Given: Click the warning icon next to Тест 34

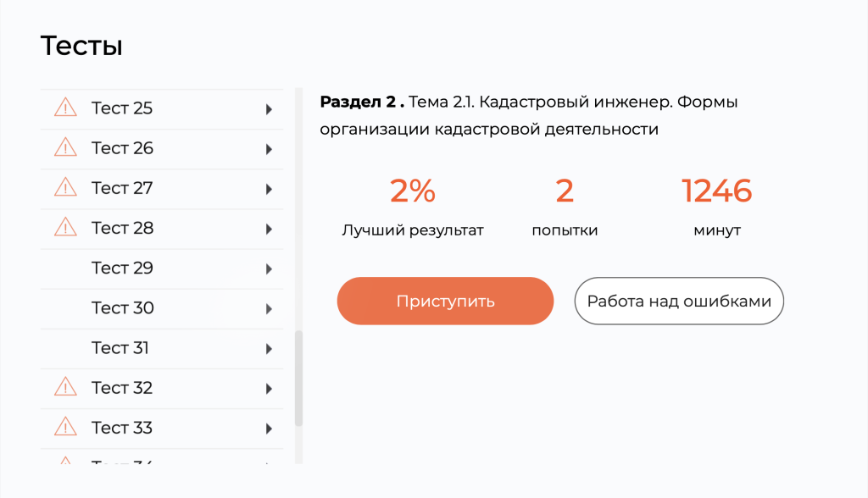Looking at the screenshot, I should 65,462.
